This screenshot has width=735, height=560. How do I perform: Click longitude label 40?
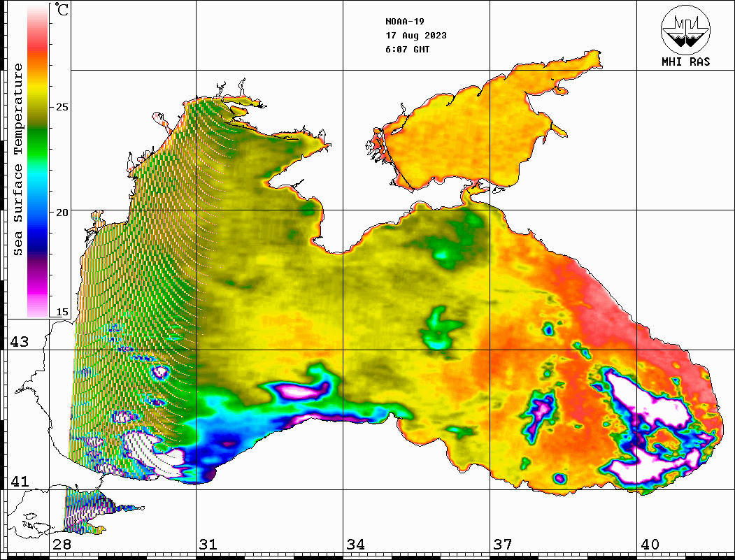(650, 545)
